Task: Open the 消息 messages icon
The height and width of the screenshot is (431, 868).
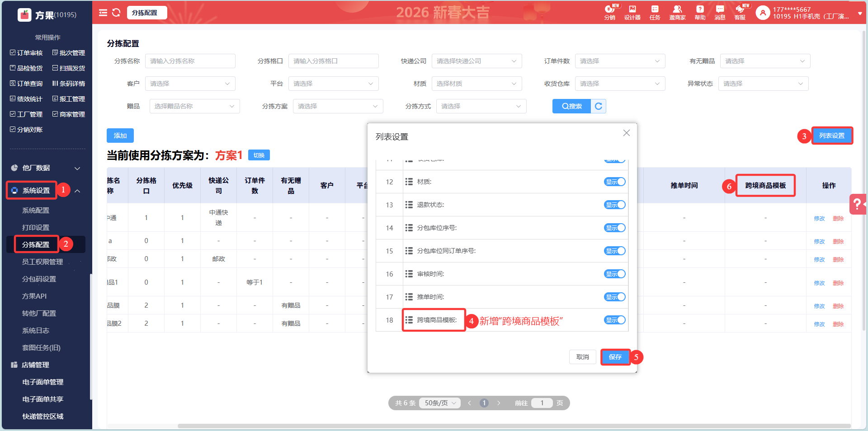Action: click(x=720, y=12)
